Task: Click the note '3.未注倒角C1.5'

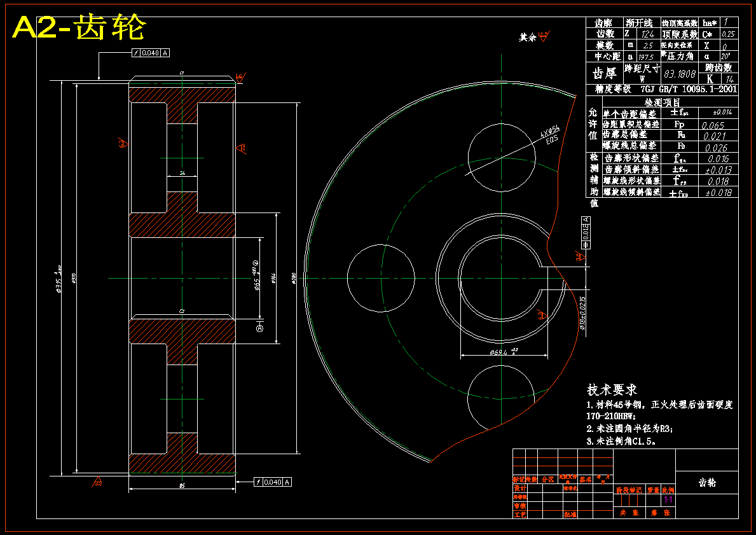Action: point(621,441)
